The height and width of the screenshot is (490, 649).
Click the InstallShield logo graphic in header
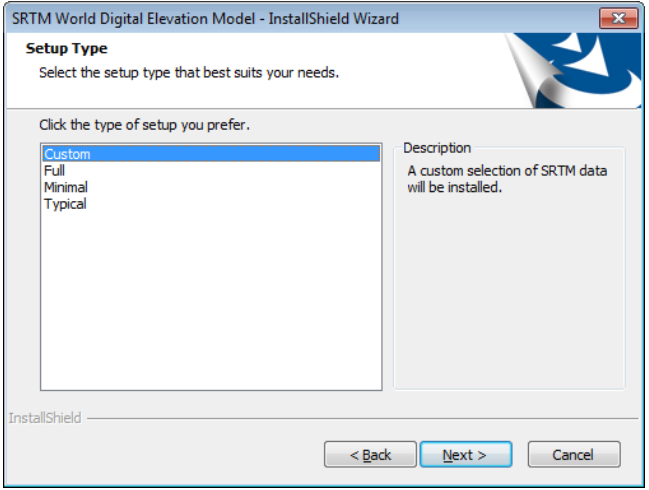click(x=573, y=70)
